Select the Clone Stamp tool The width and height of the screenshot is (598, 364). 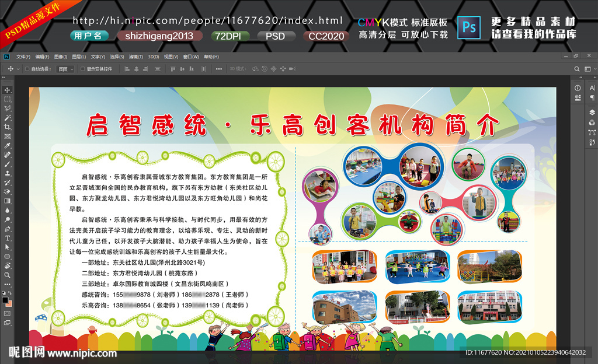click(7, 173)
